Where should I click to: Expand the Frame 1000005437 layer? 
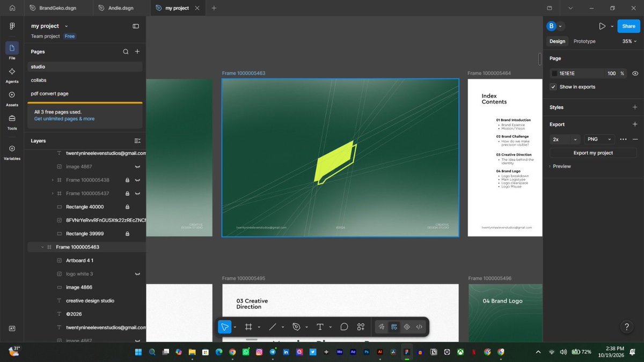pyautogui.click(x=52, y=194)
